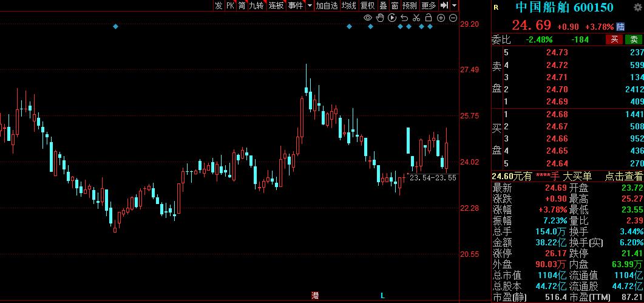This screenshot has width=644, height=303.
Task: Click the green 卖 sell button
Action: pyautogui.click(x=633, y=39)
